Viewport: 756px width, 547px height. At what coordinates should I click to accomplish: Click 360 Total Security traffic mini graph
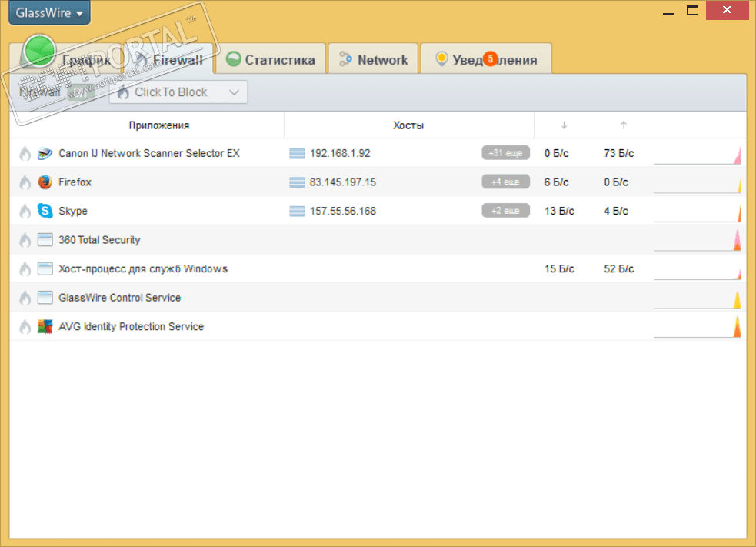tap(698, 241)
